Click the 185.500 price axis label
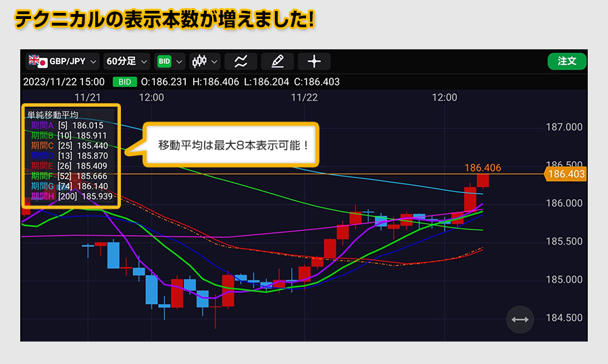Viewport: 608px width, 364px height. pos(564,242)
